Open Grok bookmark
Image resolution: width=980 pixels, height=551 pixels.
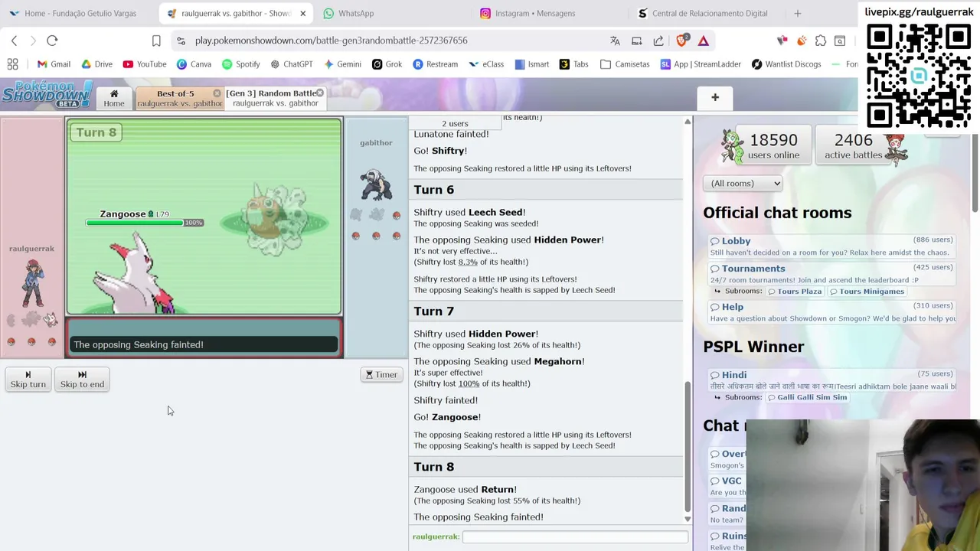coord(387,64)
